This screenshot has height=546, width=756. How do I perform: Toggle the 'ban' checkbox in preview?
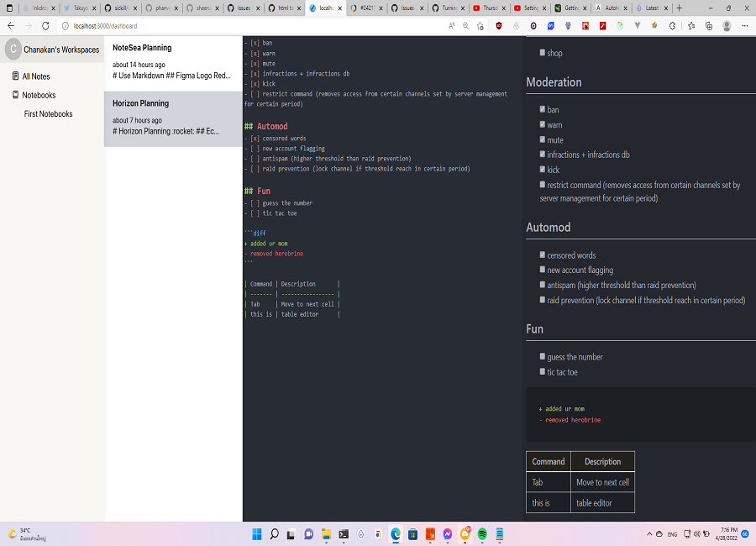coord(543,109)
